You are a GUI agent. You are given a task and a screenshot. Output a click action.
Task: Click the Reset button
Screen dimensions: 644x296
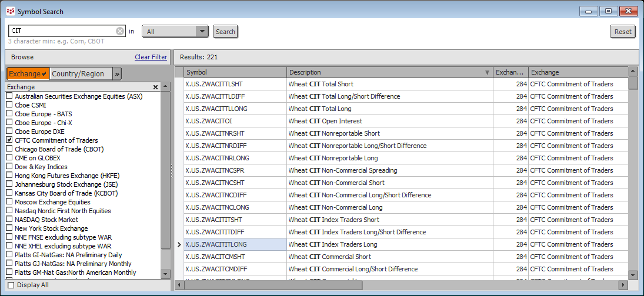pos(623,32)
